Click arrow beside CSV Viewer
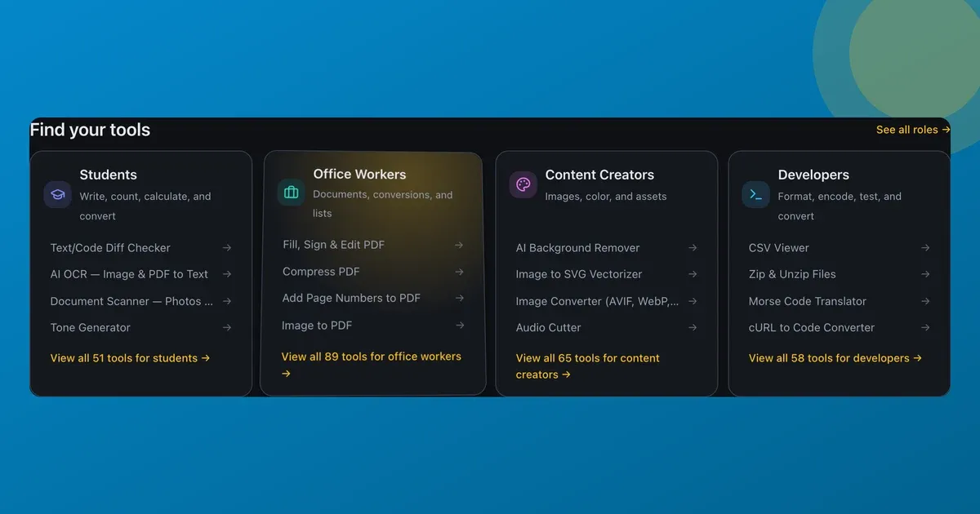The height and width of the screenshot is (514, 980). point(925,248)
